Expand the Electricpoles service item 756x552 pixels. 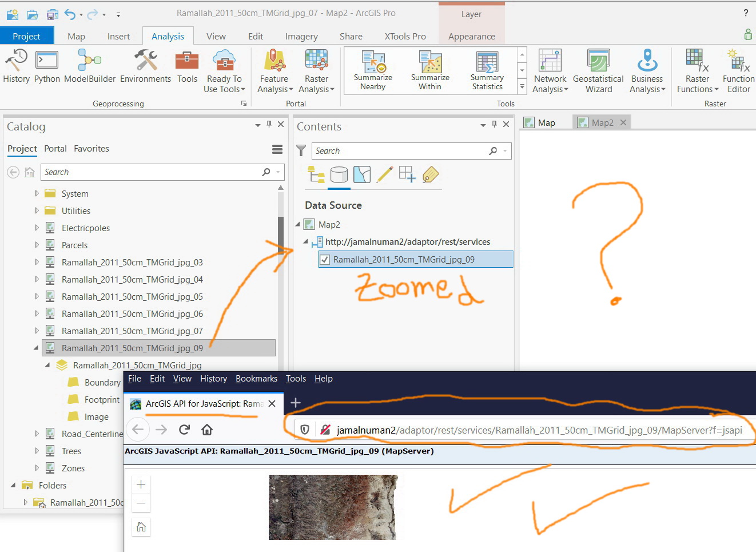(37, 228)
